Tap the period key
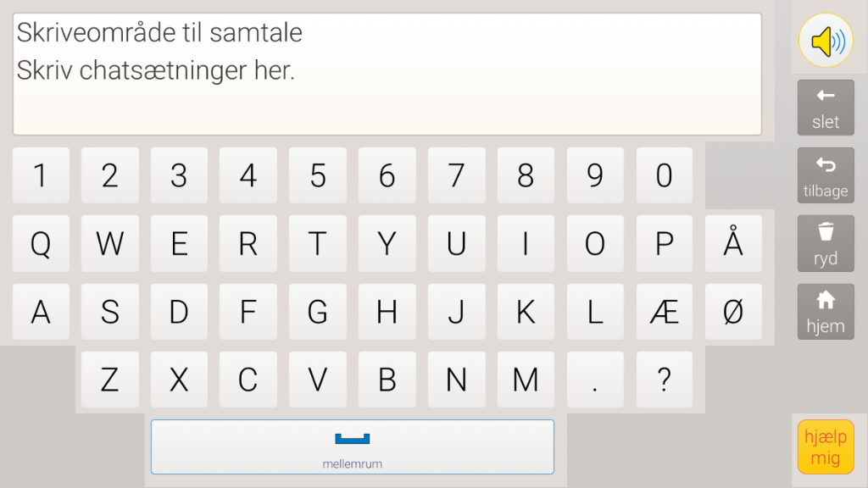868x488 pixels. pos(595,380)
